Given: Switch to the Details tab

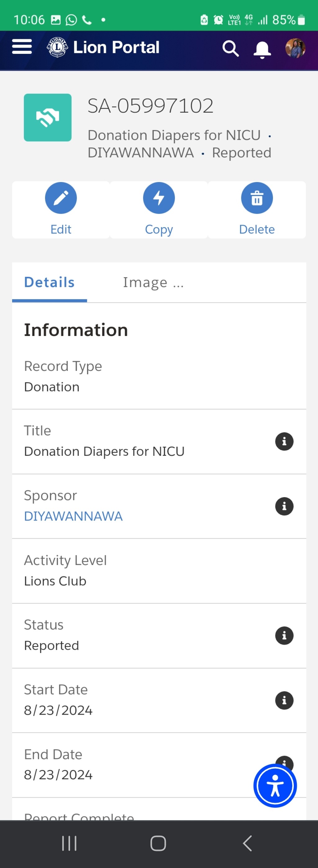Looking at the screenshot, I should 49,282.
